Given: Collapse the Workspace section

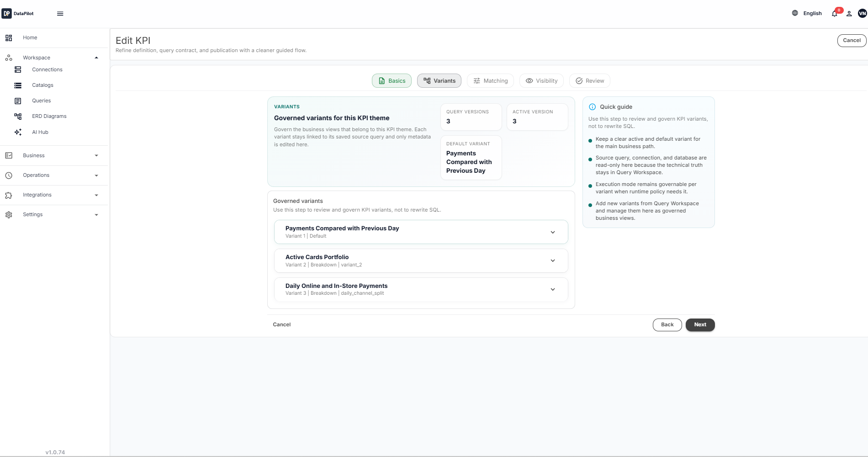Looking at the screenshot, I should click(x=96, y=58).
